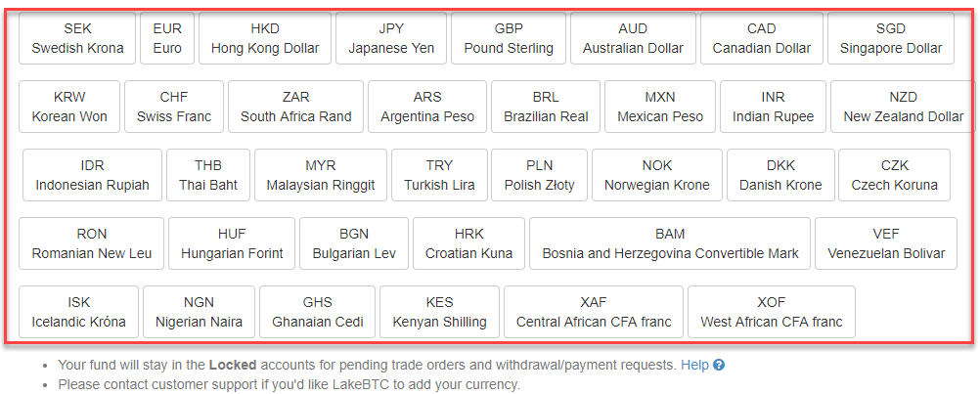
Task: Select HKD Hong Kong Dollar
Action: click(265, 38)
